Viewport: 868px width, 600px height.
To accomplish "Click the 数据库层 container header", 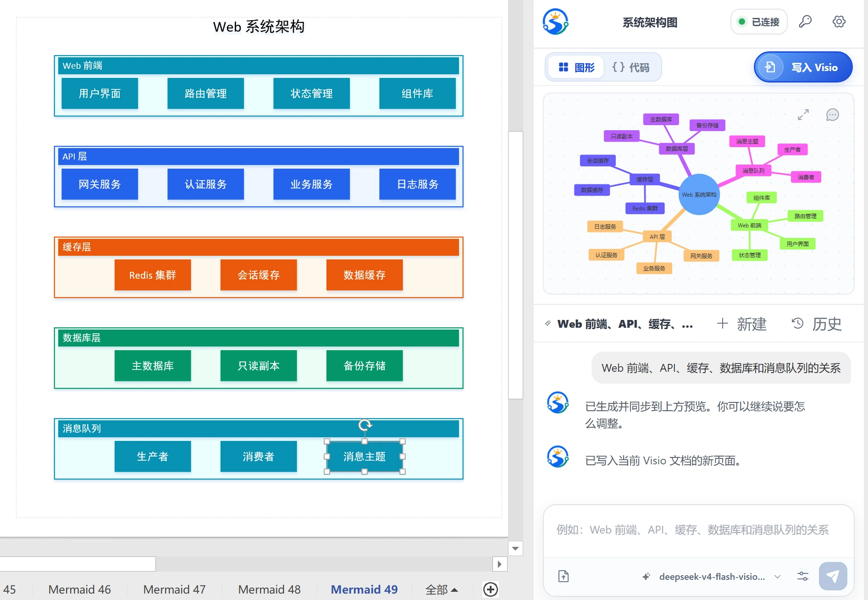I will [x=259, y=338].
